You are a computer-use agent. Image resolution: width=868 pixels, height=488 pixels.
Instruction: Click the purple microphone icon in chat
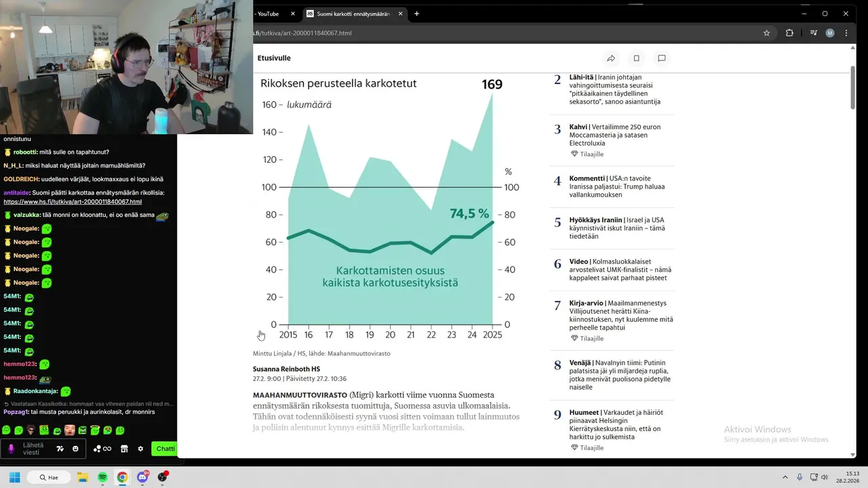tap(11, 449)
